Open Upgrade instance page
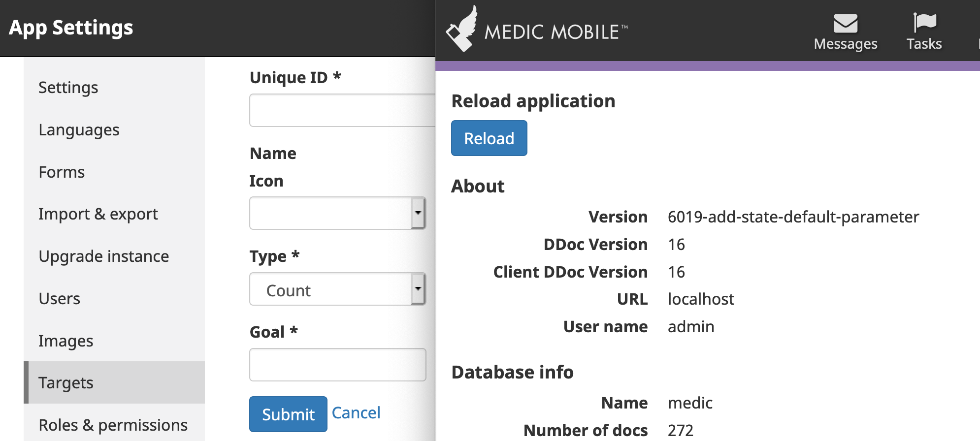The width and height of the screenshot is (980, 441). (x=114, y=256)
